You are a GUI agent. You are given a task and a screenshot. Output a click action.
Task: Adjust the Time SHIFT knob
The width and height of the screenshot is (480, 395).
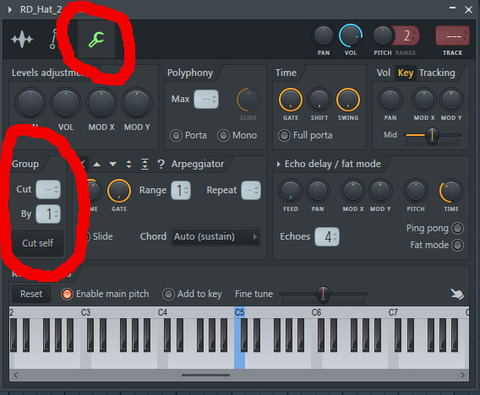click(319, 100)
